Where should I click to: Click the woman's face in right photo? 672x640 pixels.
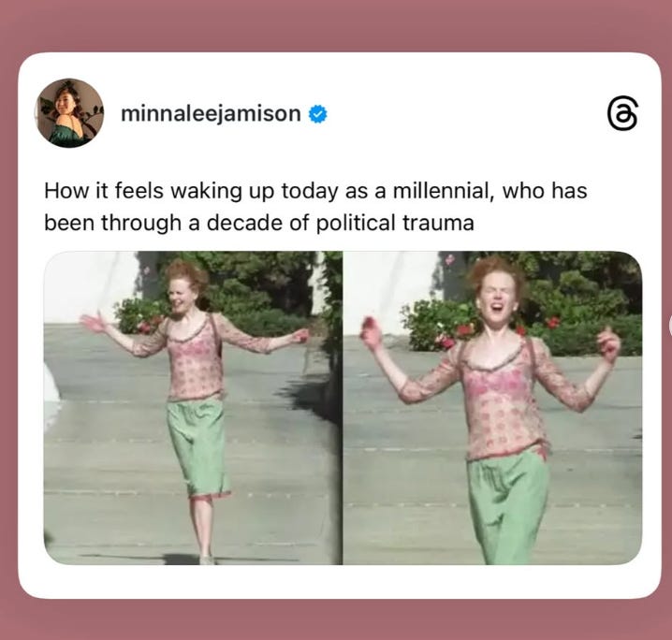pos(497,299)
